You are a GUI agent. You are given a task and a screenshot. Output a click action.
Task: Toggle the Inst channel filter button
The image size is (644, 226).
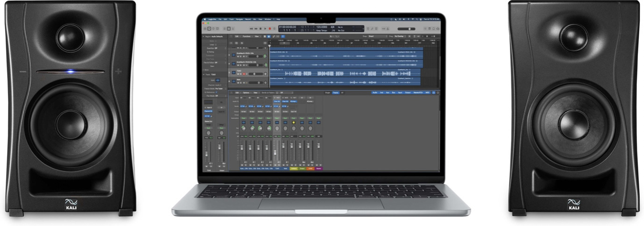click(381, 92)
